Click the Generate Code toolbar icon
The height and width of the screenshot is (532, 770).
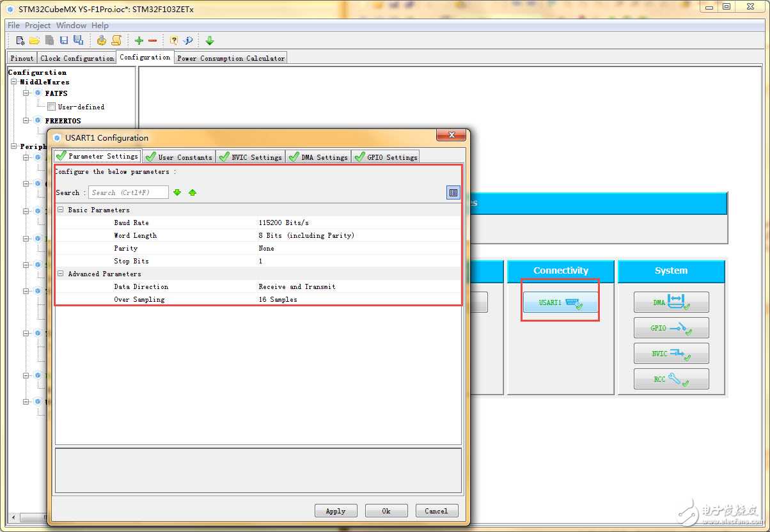[x=102, y=40]
